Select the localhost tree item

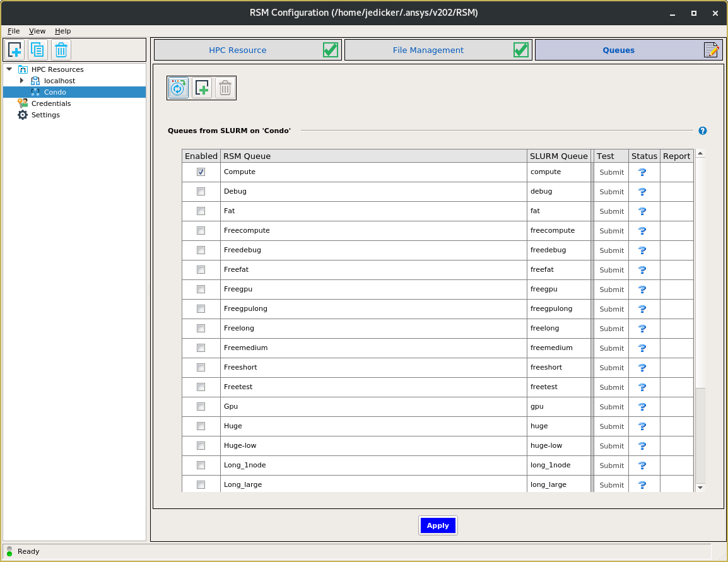(59, 81)
